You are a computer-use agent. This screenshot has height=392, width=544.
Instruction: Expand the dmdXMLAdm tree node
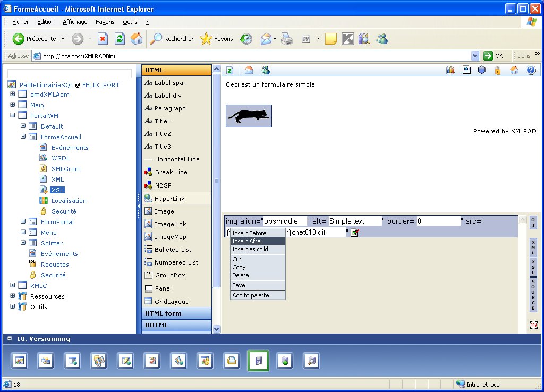[x=12, y=95]
